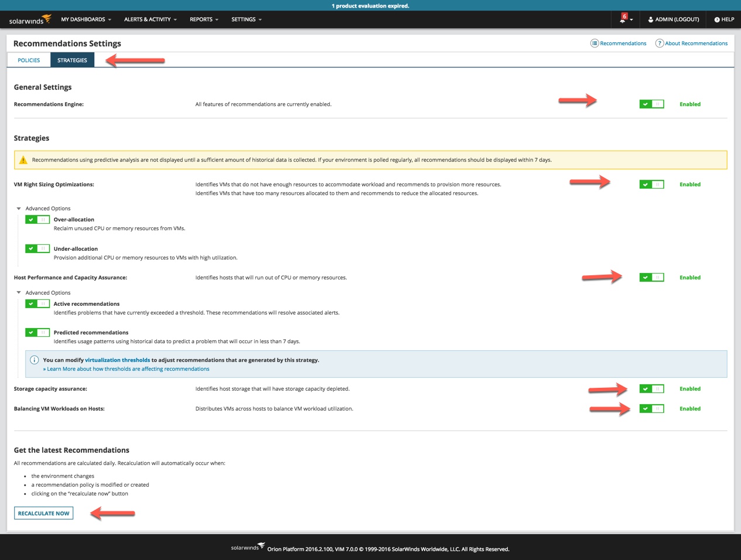Click the SolarWinds logo in header
The image size is (741, 560).
click(x=30, y=19)
